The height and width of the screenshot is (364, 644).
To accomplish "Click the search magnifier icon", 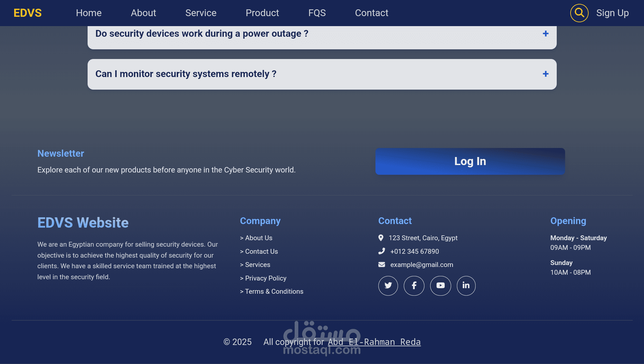I will 579,13.
